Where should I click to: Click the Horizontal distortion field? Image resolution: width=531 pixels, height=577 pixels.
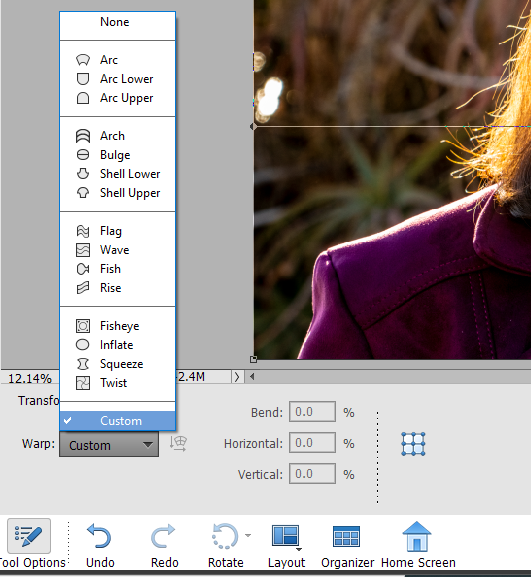312,443
